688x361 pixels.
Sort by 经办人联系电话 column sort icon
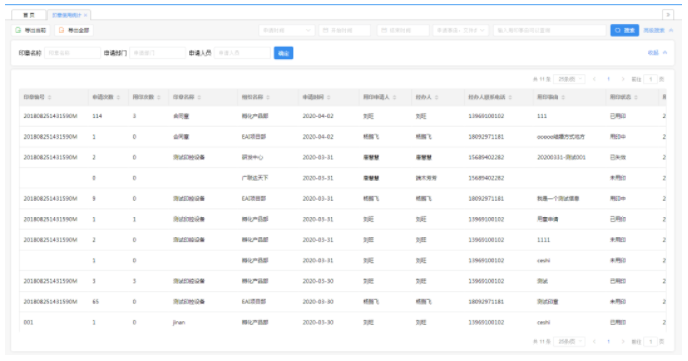pos(510,97)
